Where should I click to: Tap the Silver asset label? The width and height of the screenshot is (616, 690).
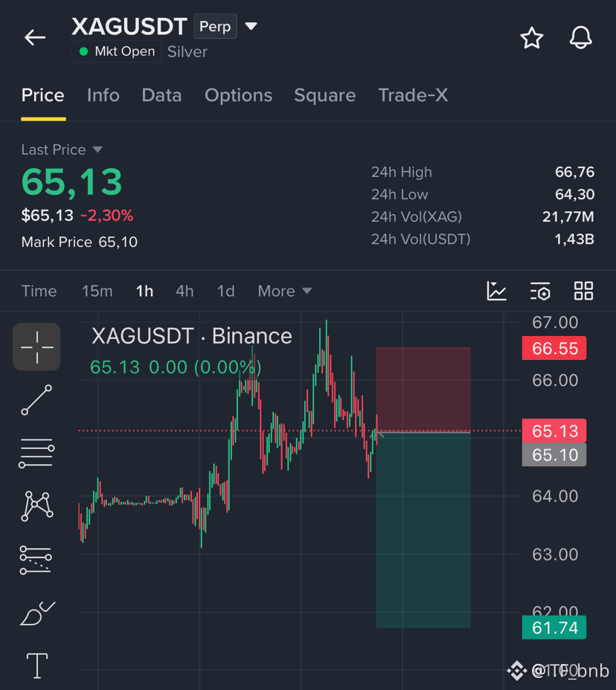(x=187, y=52)
